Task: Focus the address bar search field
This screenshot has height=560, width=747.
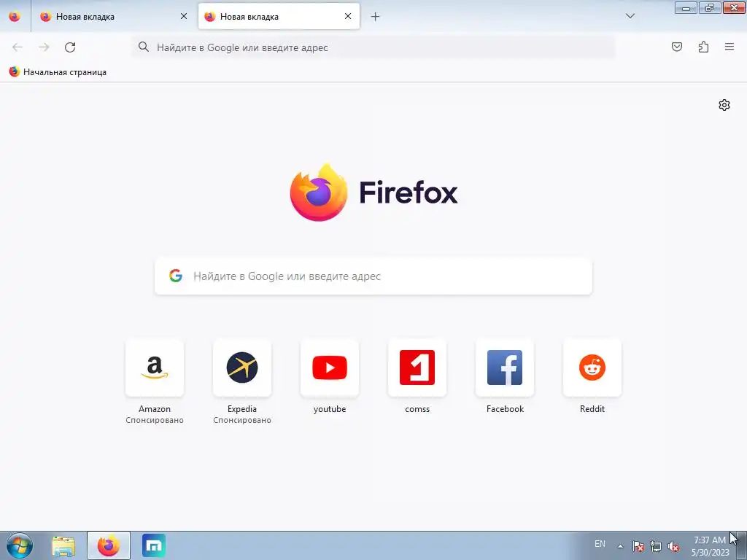Action: click(x=373, y=47)
